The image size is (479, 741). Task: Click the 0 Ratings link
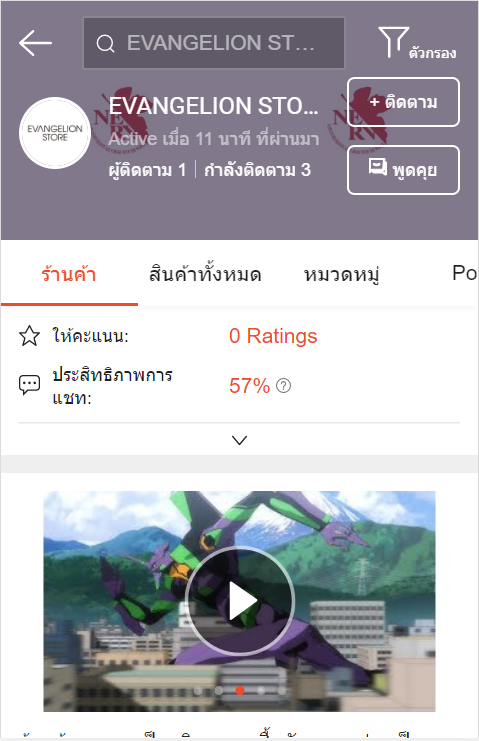(x=273, y=336)
